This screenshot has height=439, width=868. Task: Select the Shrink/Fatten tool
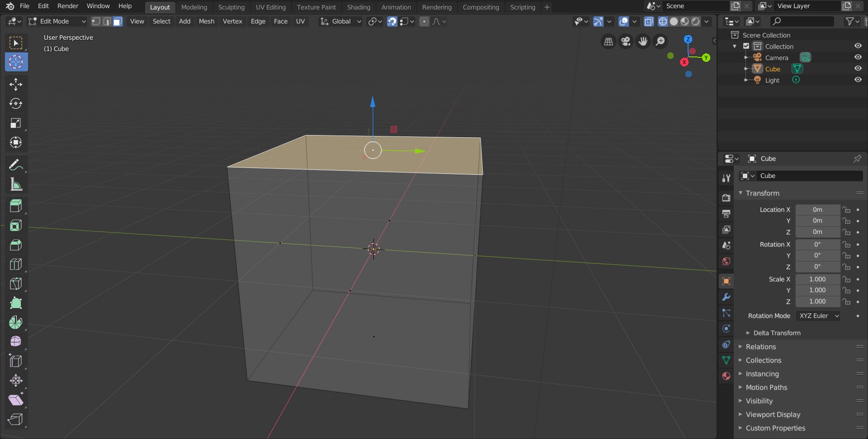16,380
